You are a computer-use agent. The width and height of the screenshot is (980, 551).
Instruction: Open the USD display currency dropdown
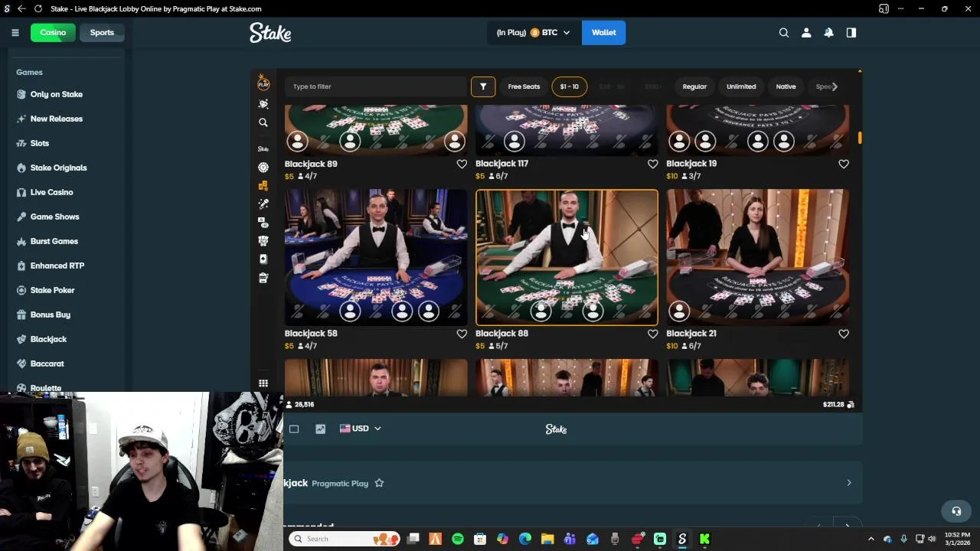point(361,429)
